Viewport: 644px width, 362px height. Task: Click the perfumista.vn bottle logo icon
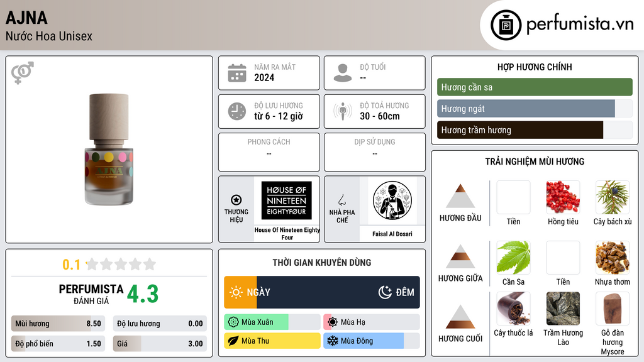click(x=506, y=25)
